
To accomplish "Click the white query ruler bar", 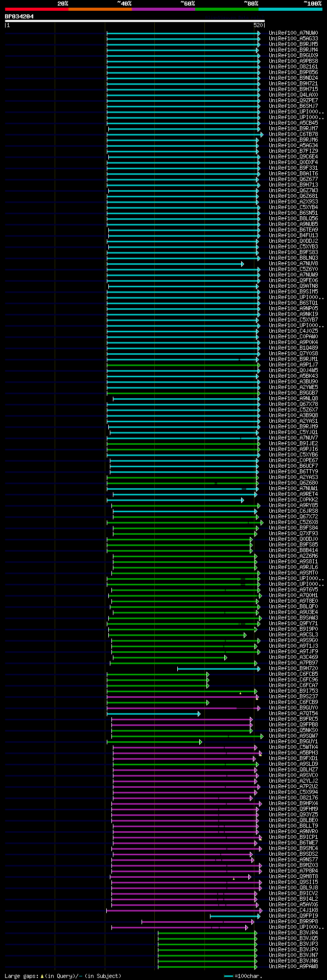I will tap(135, 21).
